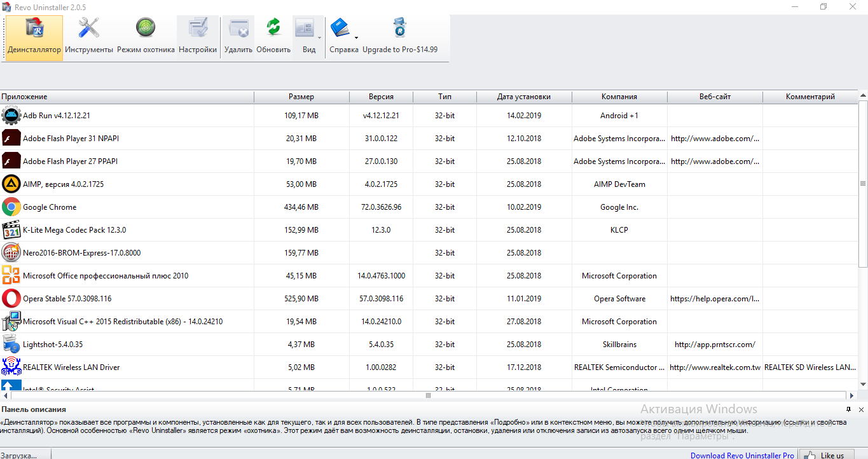The height and width of the screenshot is (459, 868).
Task: Select AIMP application entry
Action: click(x=63, y=184)
